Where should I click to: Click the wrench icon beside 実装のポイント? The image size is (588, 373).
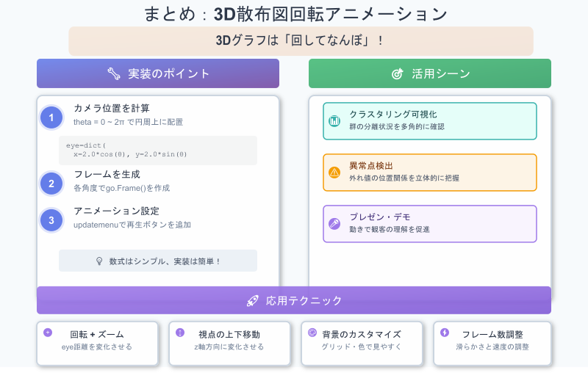(x=114, y=73)
